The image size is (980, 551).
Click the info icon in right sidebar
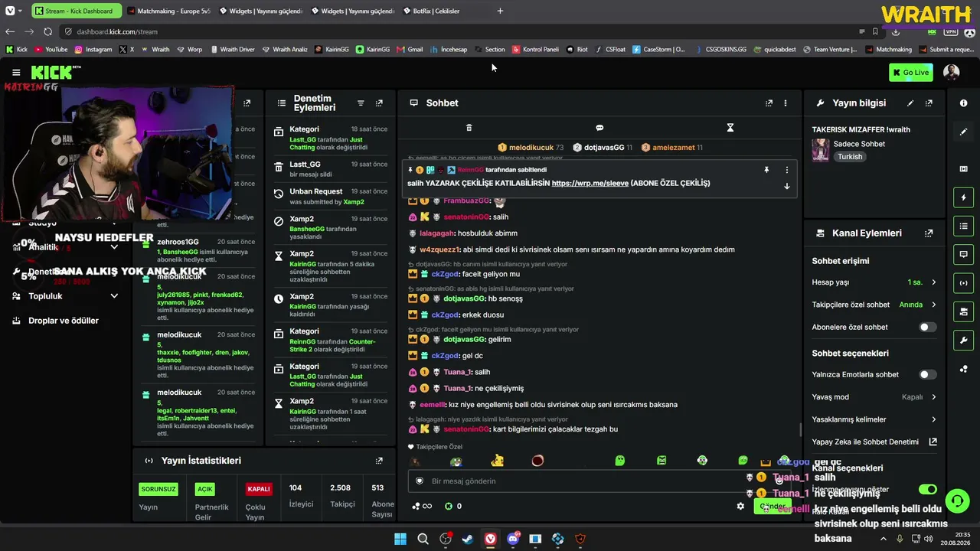tap(963, 103)
